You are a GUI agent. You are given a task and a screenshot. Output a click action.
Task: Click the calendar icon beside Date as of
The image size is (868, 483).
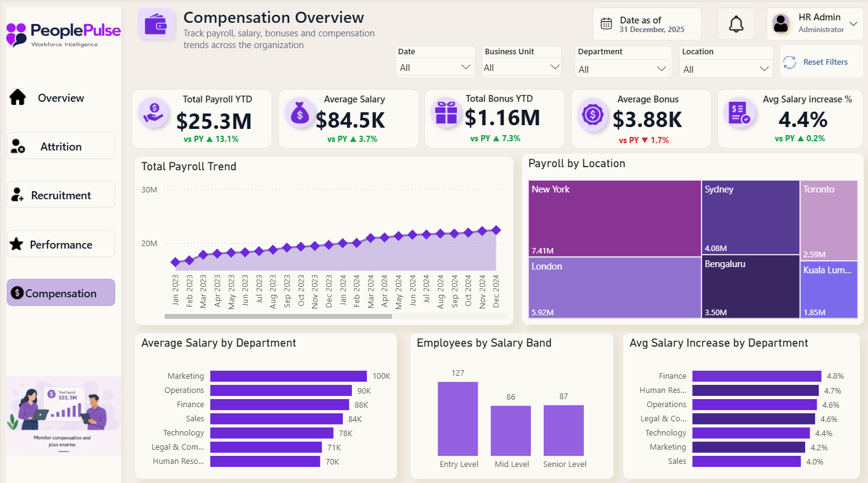click(607, 24)
